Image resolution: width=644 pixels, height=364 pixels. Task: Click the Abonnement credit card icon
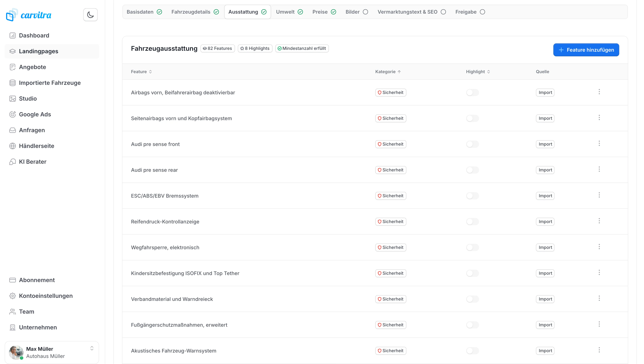point(13,280)
